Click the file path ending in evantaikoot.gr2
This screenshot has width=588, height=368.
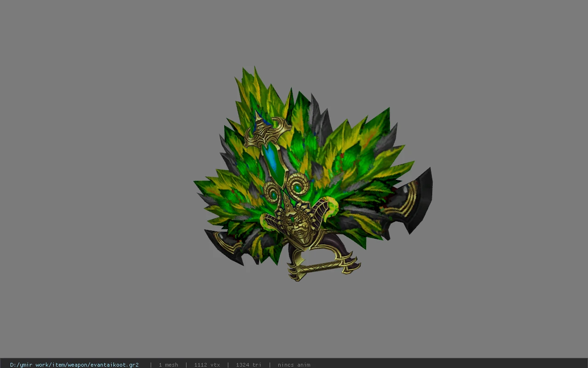(74, 365)
